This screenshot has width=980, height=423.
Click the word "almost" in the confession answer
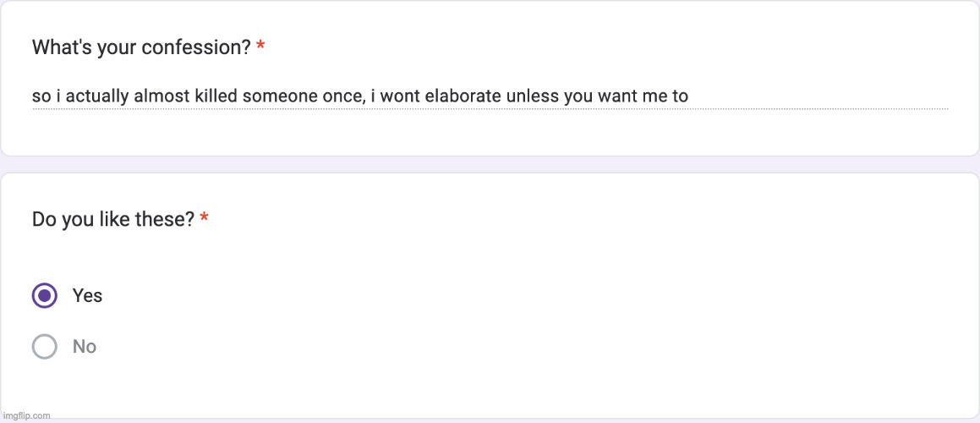(x=160, y=96)
